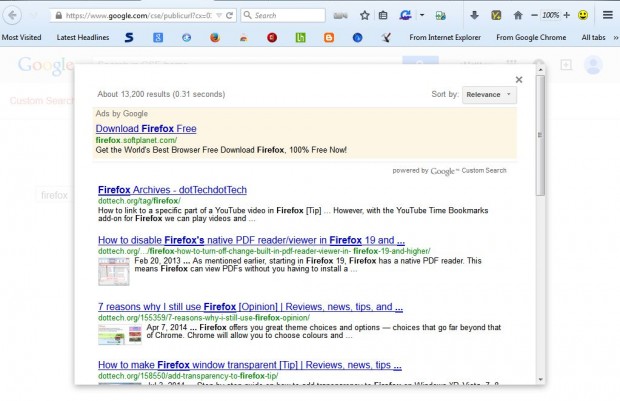Viewport: 620px width, 401px height.
Task: Open the disable Firefox's native PDF reader result
Action: 251,240
